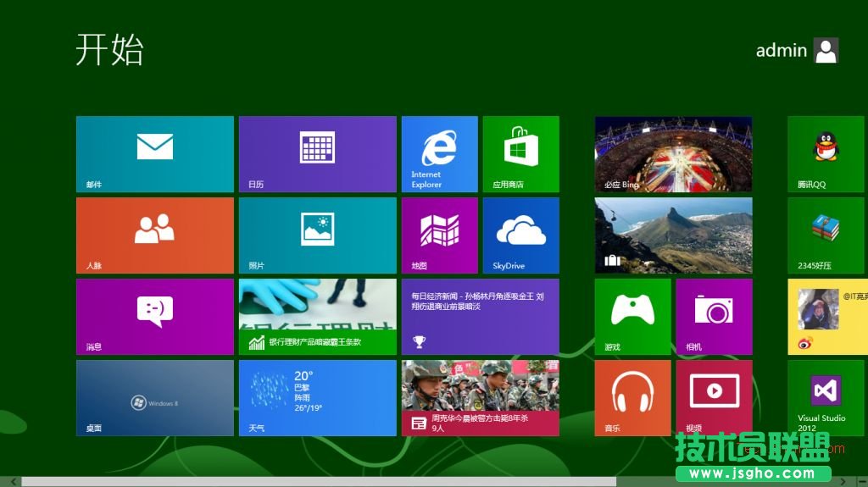Open the Games (游戏) Xbox tile
This screenshot has width=868, height=487.
[x=632, y=317]
